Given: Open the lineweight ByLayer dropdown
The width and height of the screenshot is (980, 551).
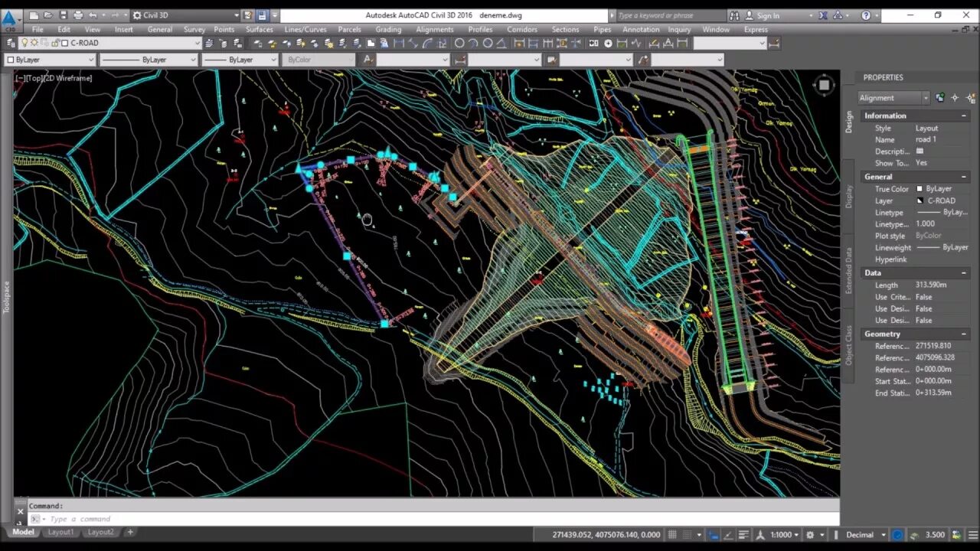Looking at the screenshot, I should tap(240, 60).
